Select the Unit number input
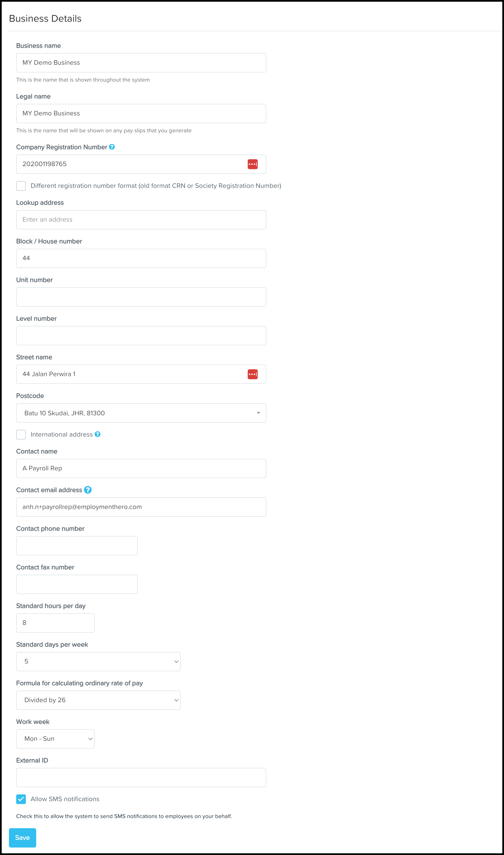The image size is (504, 855). tap(141, 297)
